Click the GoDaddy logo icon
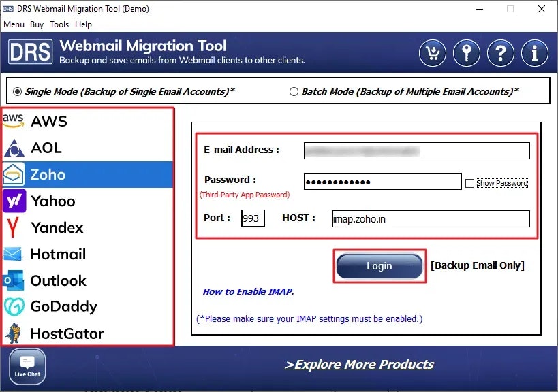Screen dimensions: 558x392 (14, 306)
